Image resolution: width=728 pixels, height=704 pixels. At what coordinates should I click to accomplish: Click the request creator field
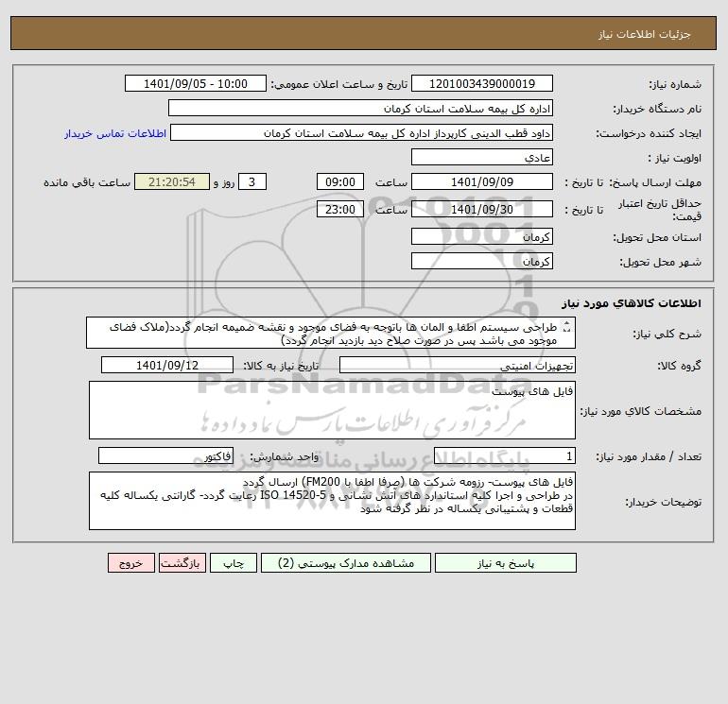pyautogui.click(x=361, y=132)
